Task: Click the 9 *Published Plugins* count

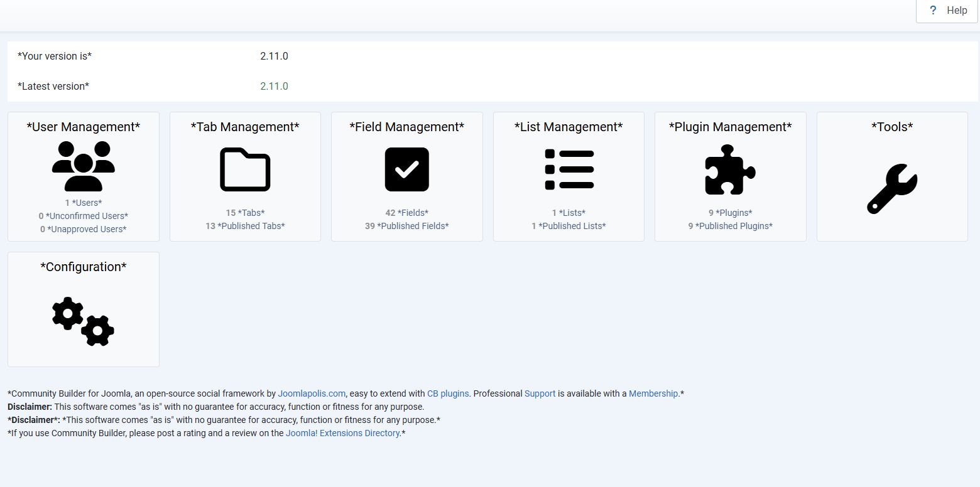Action: click(730, 226)
